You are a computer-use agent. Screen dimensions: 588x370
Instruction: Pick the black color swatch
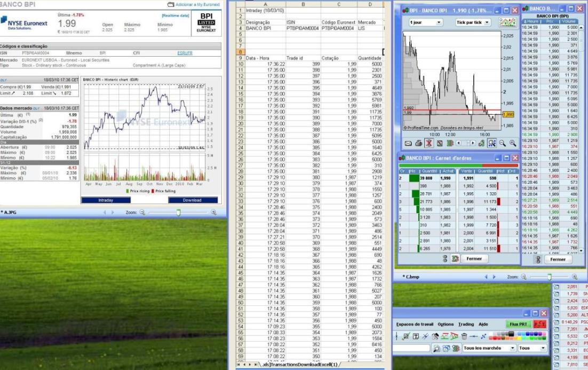511,333
